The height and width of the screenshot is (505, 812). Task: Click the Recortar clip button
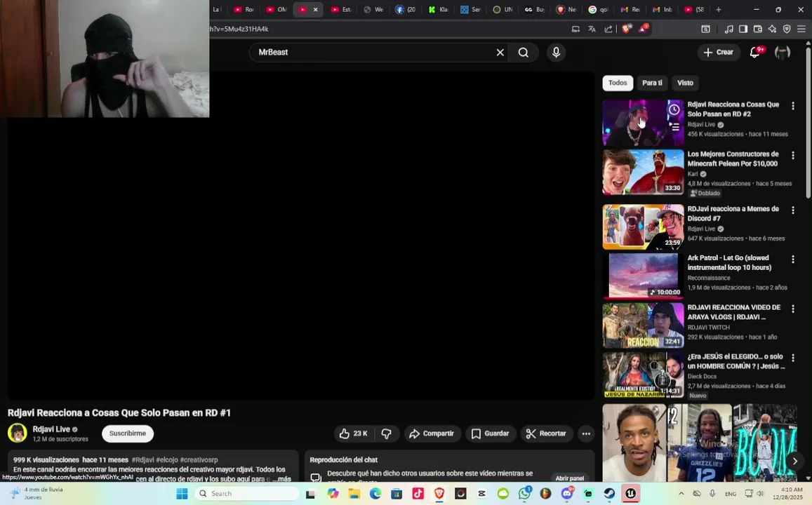[x=546, y=433]
